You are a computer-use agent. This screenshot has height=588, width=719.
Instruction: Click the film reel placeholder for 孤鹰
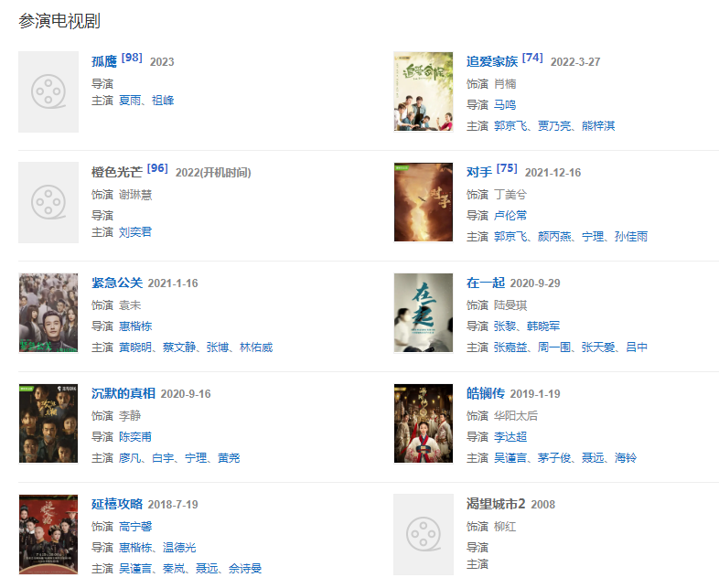point(48,91)
